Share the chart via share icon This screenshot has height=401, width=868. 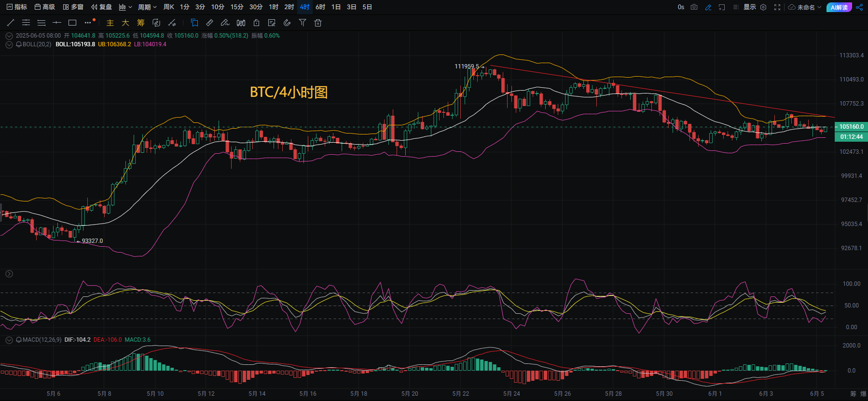pyautogui.click(x=859, y=7)
